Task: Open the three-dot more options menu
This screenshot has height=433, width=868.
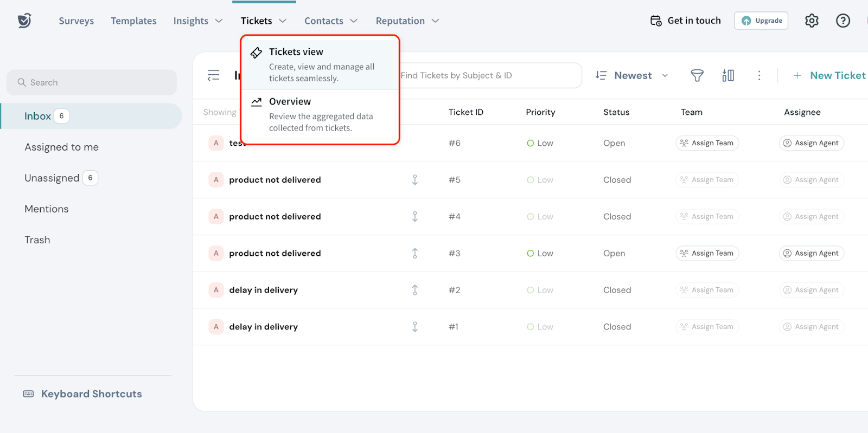Action: (x=759, y=75)
